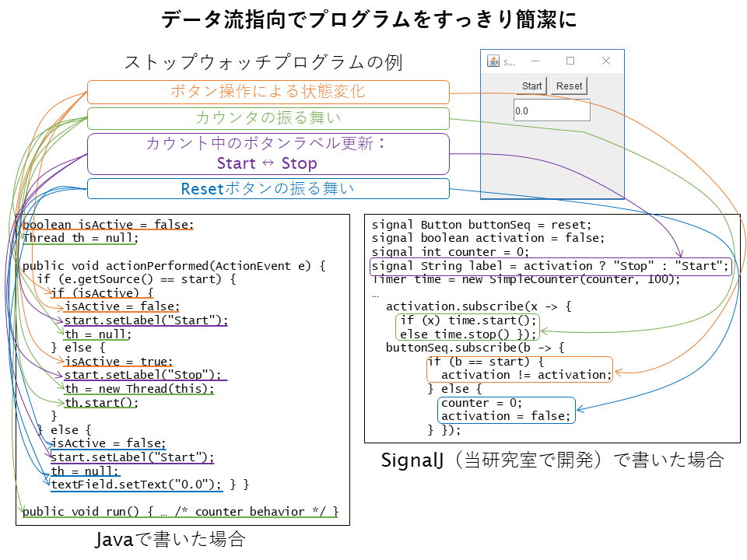Click 'signal boolean activation = false;'
Screen dimensions: 747x560
coord(488,238)
